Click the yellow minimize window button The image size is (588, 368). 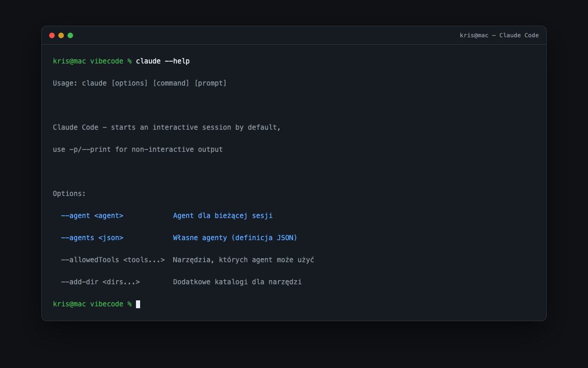tap(61, 35)
